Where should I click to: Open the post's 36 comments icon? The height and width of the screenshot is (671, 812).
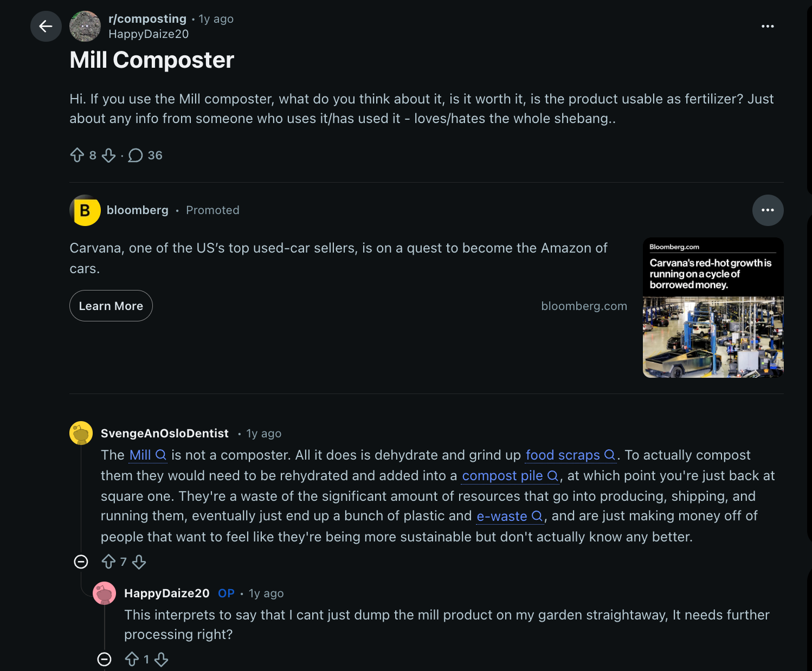point(136,156)
